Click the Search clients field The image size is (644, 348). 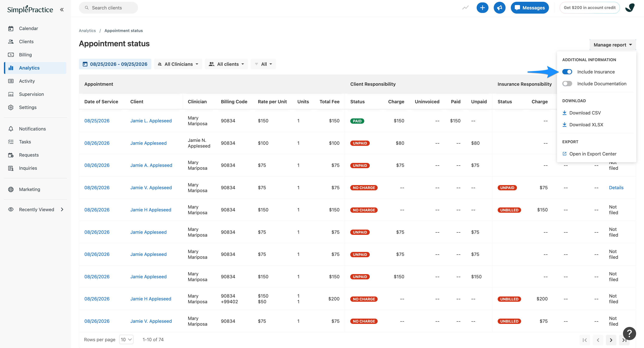108,8
